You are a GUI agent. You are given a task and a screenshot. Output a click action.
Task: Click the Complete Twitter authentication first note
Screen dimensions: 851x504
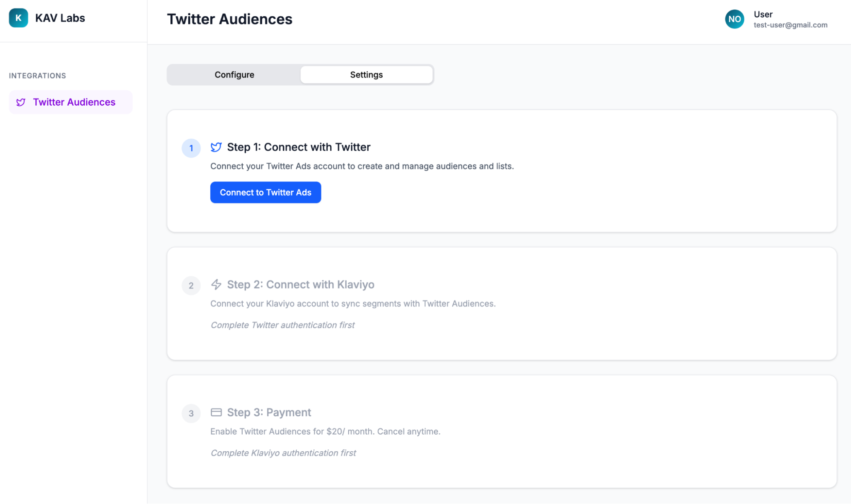(283, 325)
